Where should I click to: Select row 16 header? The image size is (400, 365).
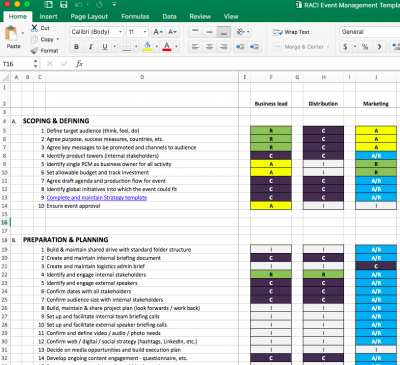tap(5, 222)
